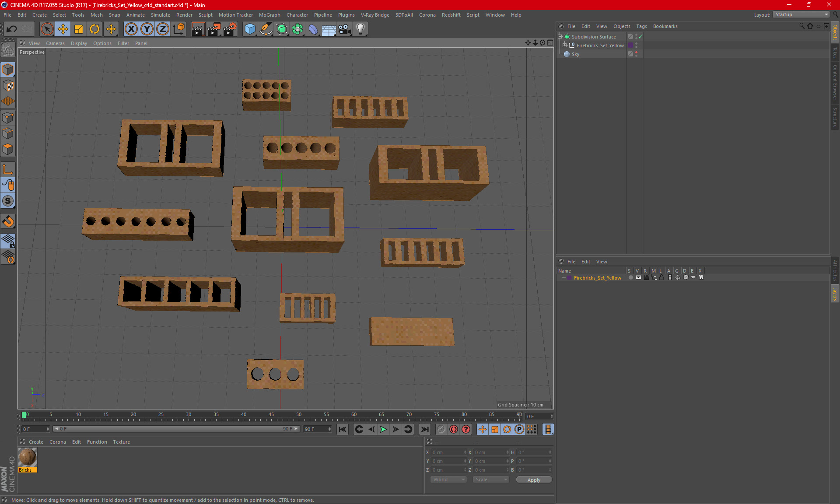Add a Camera object
840x504 pixels.
(x=344, y=29)
